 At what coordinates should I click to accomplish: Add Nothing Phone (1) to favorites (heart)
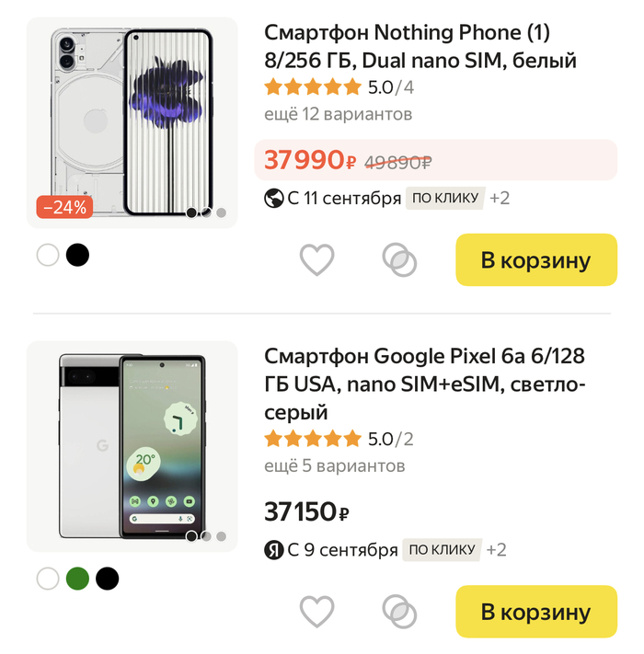(317, 259)
